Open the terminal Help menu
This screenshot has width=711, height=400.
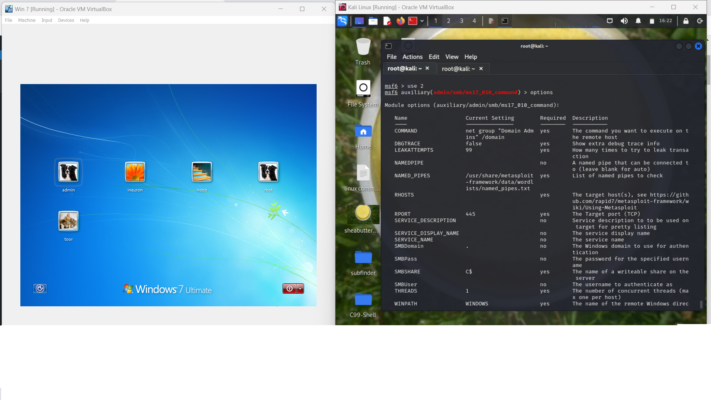(471, 57)
